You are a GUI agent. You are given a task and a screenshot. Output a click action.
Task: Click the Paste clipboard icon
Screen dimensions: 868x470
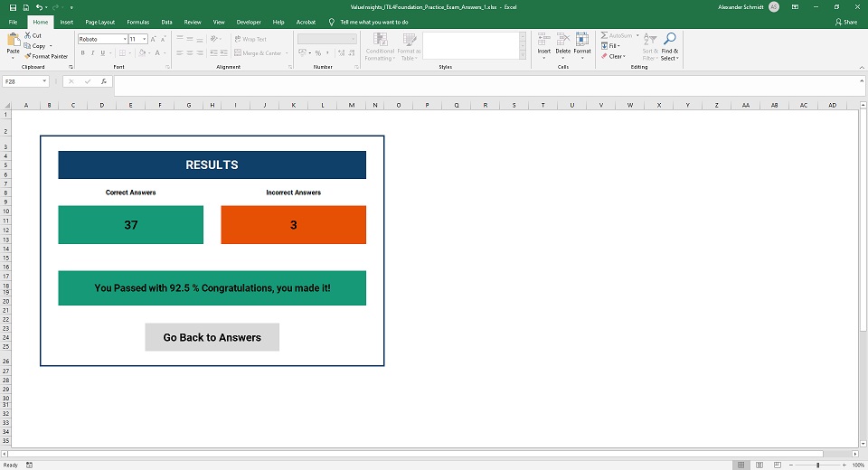pyautogui.click(x=13, y=40)
